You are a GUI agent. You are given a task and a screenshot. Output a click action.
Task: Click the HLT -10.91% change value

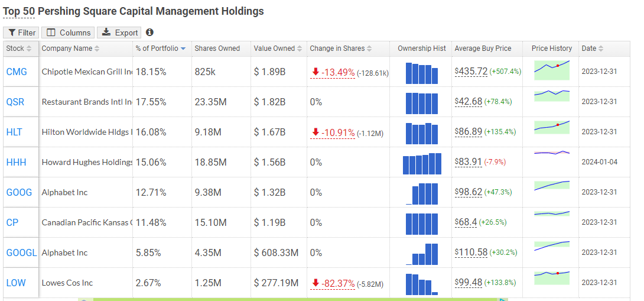333,133
